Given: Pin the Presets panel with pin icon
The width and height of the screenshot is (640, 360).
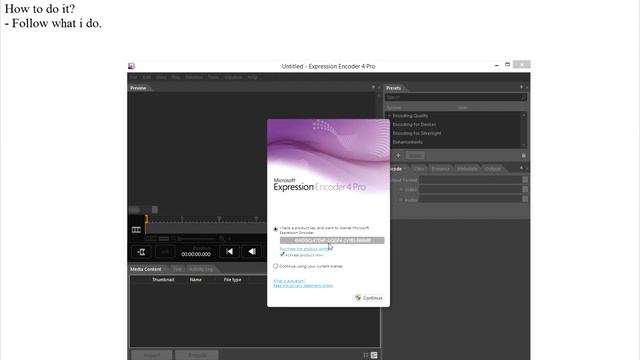Looking at the screenshot, I should pos(521,87).
